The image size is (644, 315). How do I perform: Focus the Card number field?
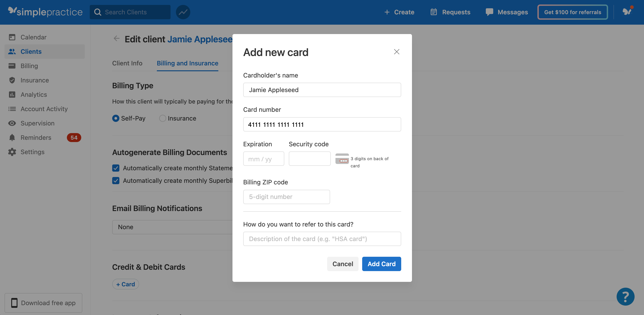[322, 124]
